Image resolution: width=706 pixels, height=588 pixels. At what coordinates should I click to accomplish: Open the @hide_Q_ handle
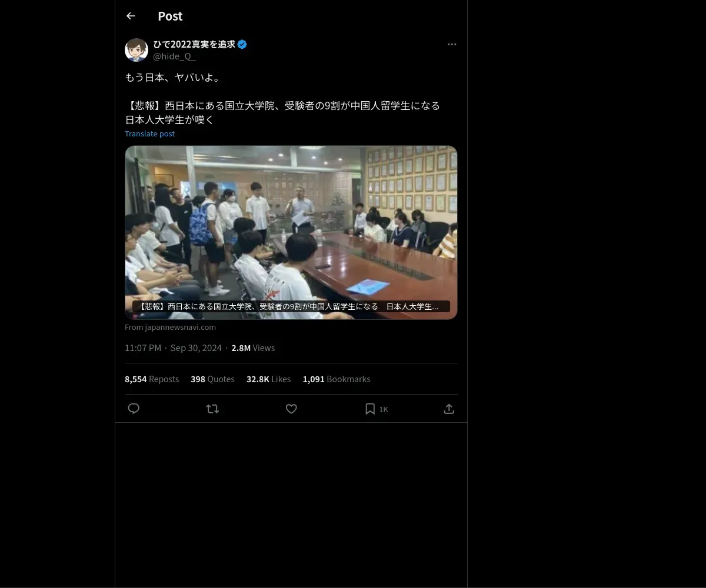pyautogui.click(x=174, y=56)
